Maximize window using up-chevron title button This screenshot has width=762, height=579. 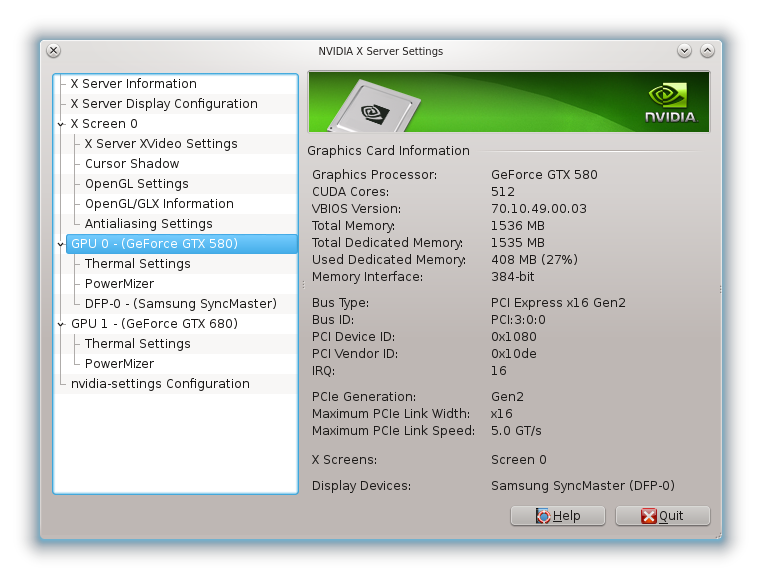pyautogui.click(x=707, y=51)
